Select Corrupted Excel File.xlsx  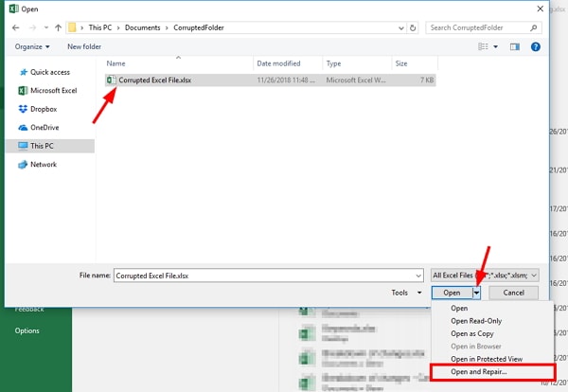pyautogui.click(x=270, y=80)
